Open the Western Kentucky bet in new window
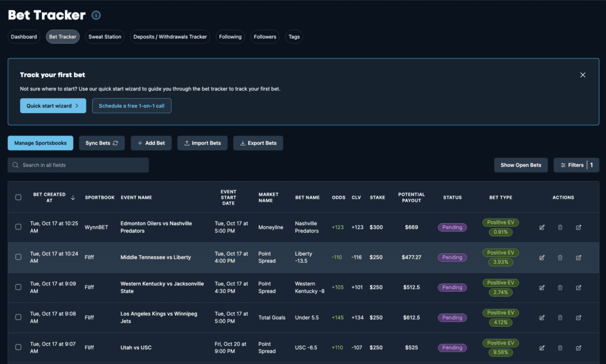606x364 pixels. pos(579,288)
